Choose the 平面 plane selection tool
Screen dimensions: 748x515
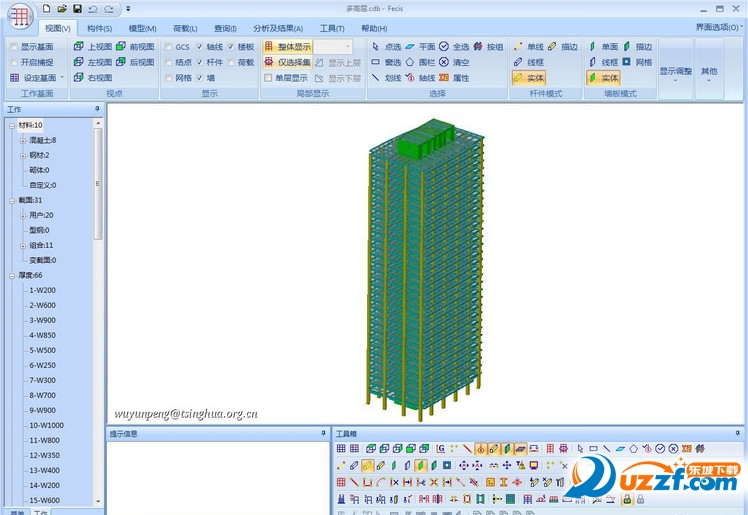[420, 46]
